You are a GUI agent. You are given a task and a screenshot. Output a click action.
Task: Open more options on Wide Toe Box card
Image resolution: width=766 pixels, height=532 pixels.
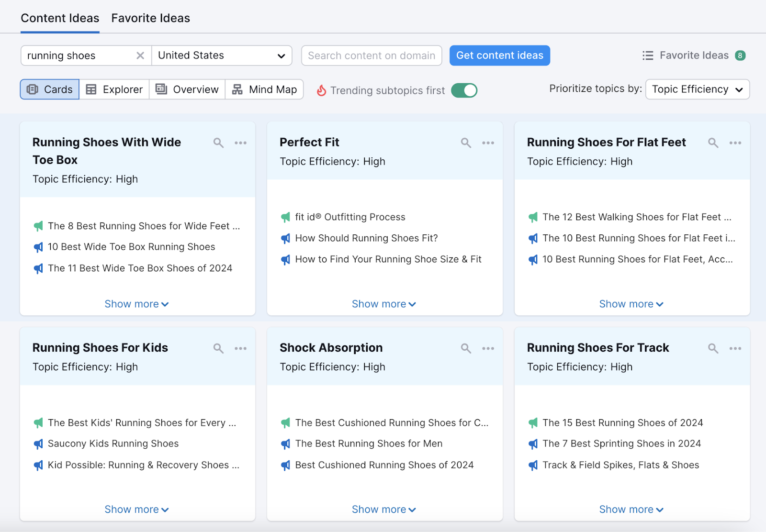click(x=240, y=143)
